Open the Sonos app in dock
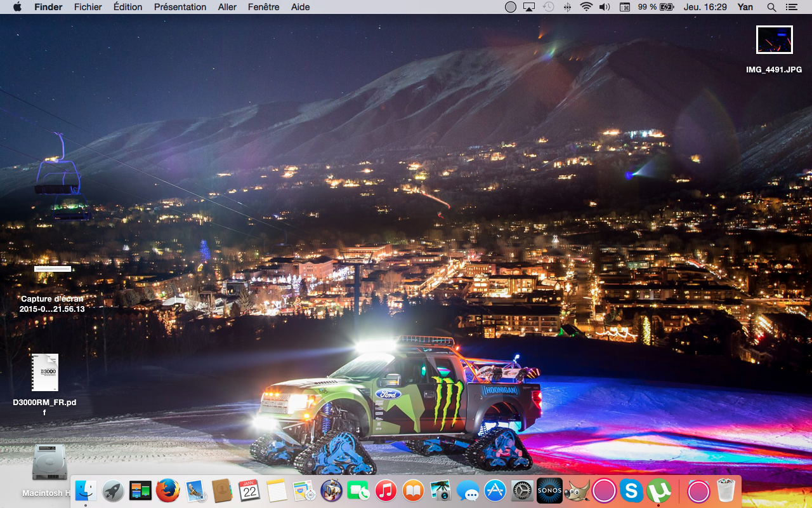Image resolution: width=812 pixels, height=508 pixels. [549, 490]
